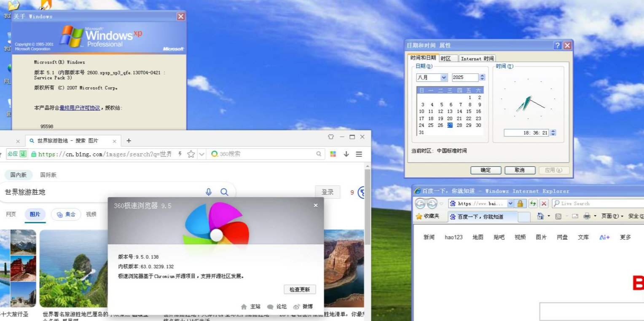This screenshot has width=644, height=321.
Task: Stop loading with the IE red X
Action: tap(544, 203)
